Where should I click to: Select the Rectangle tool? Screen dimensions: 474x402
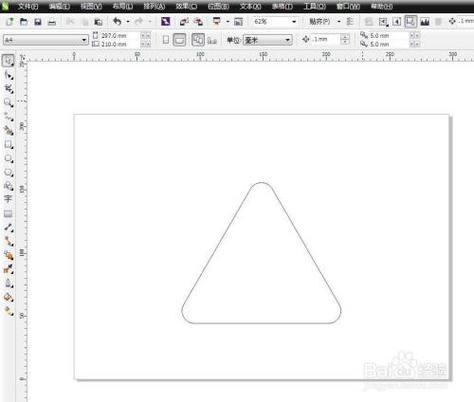point(9,145)
